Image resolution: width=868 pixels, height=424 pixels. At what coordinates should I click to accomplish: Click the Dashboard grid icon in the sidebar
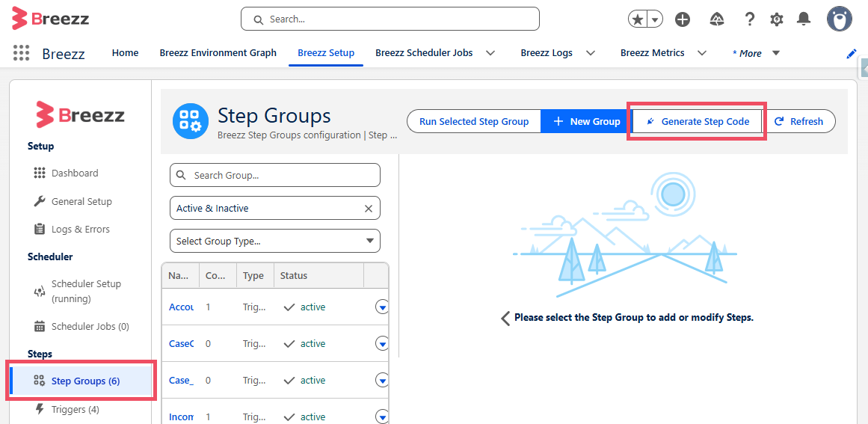(40, 173)
